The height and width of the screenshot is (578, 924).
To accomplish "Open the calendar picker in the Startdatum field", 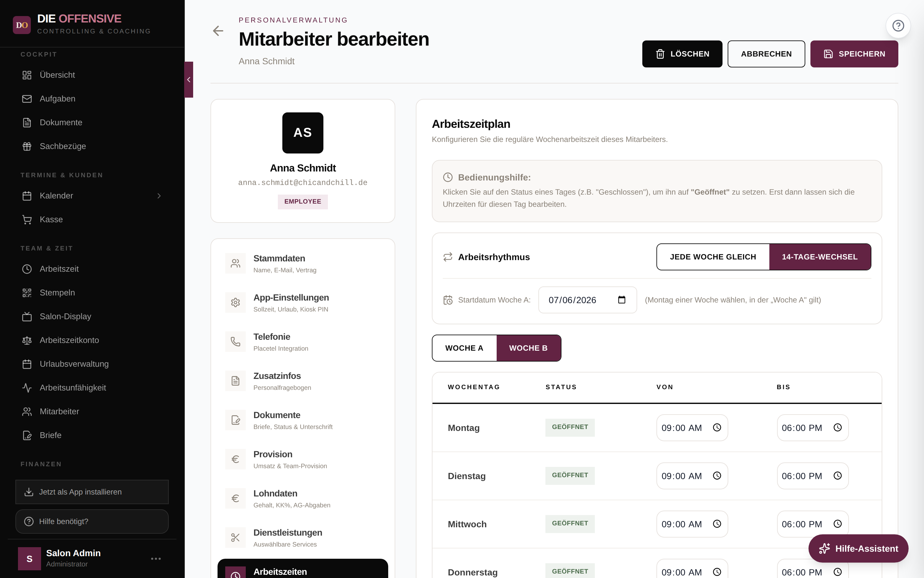I will point(621,300).
